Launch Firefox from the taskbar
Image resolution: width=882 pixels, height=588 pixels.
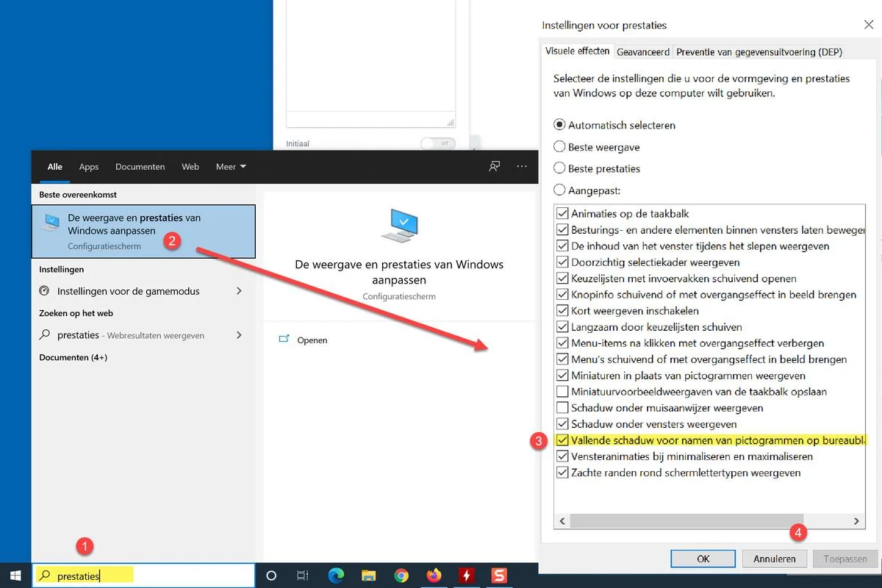[x=434, y=576]
